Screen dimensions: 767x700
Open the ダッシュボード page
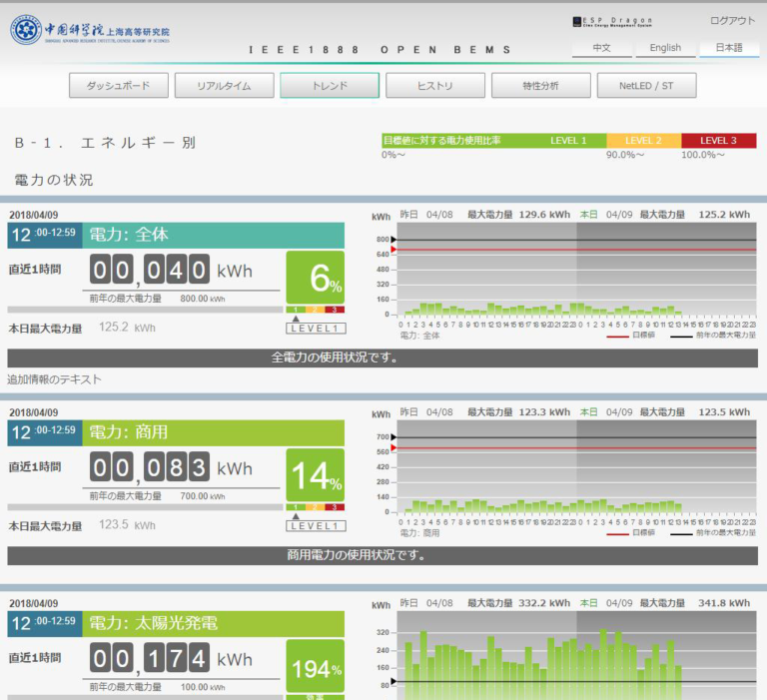pyautogui.click(x=119, y=86)
